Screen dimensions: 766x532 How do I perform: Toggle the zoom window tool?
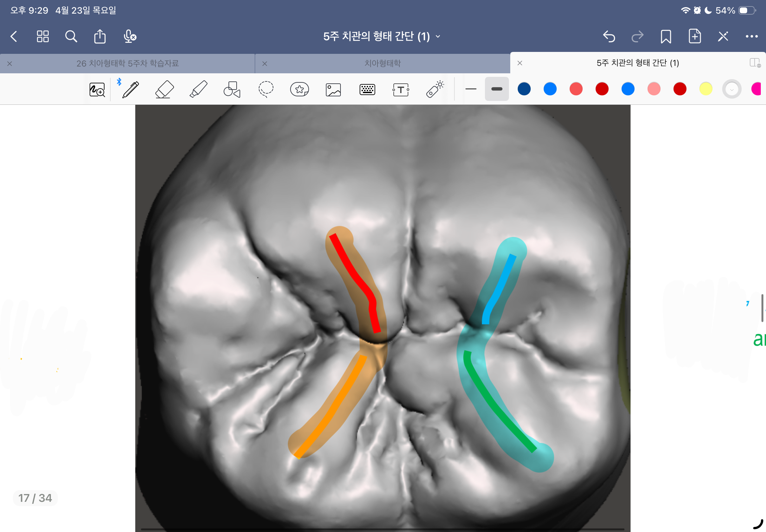click(97, 90)
